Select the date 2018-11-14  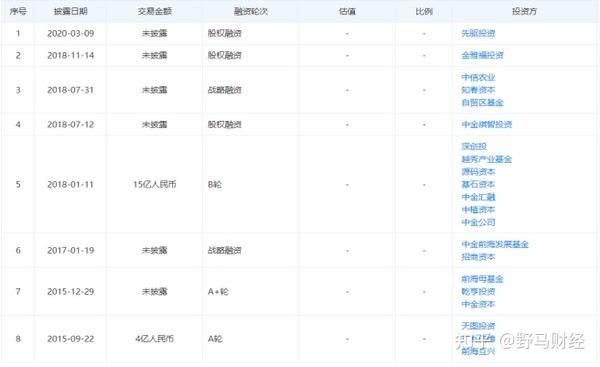70,55
